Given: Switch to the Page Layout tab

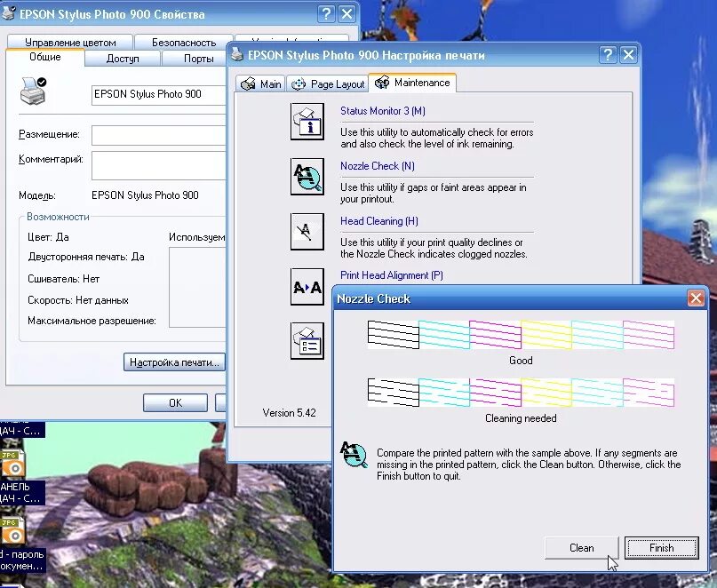Looking at the screenshot, I should pyautogui.click(x=328, y=84).
